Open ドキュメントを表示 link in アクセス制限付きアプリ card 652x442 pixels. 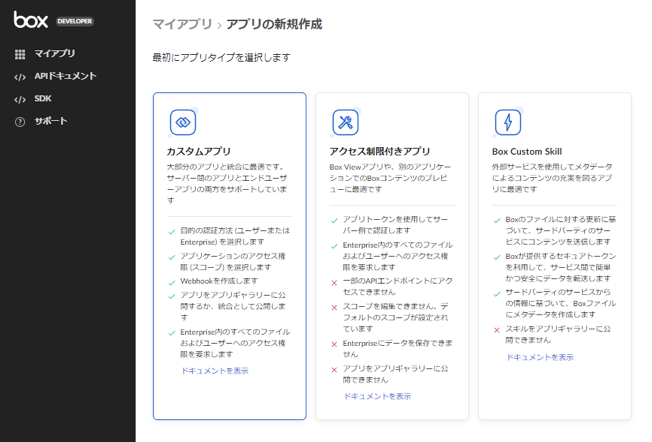coord(378,396)
